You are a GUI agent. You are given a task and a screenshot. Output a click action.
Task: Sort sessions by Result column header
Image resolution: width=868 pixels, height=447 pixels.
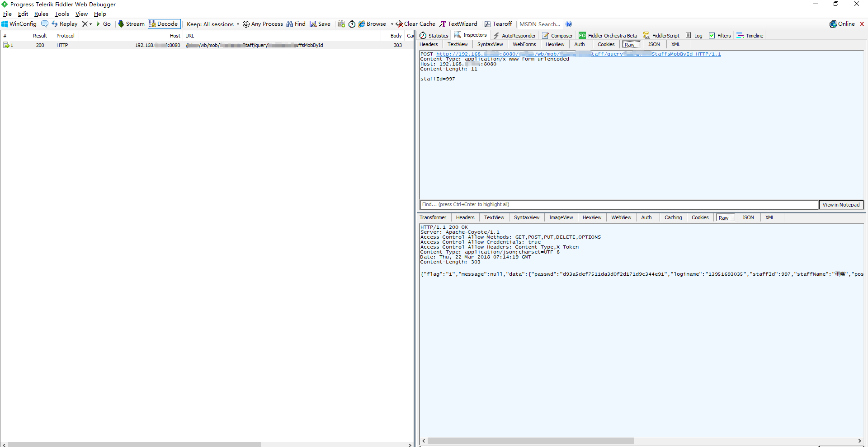tap(40, 36)
